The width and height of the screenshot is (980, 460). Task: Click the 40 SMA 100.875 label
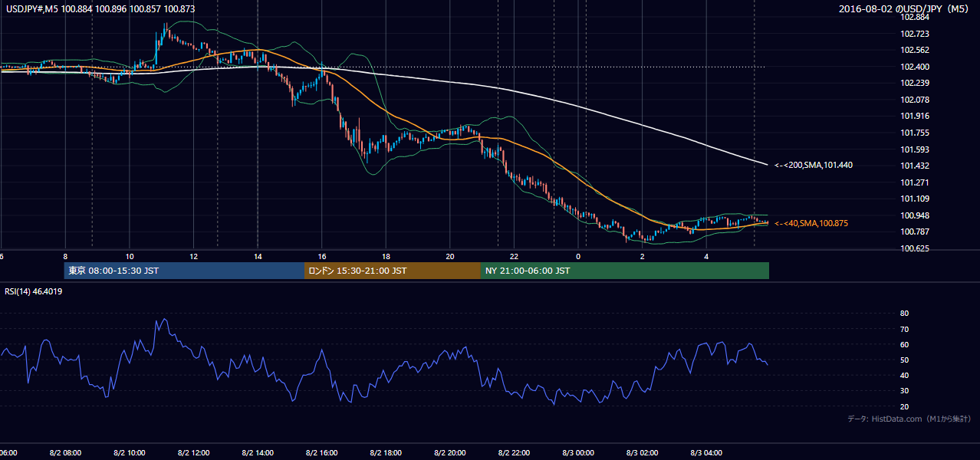pyautogui.click(x=813, y=223)
